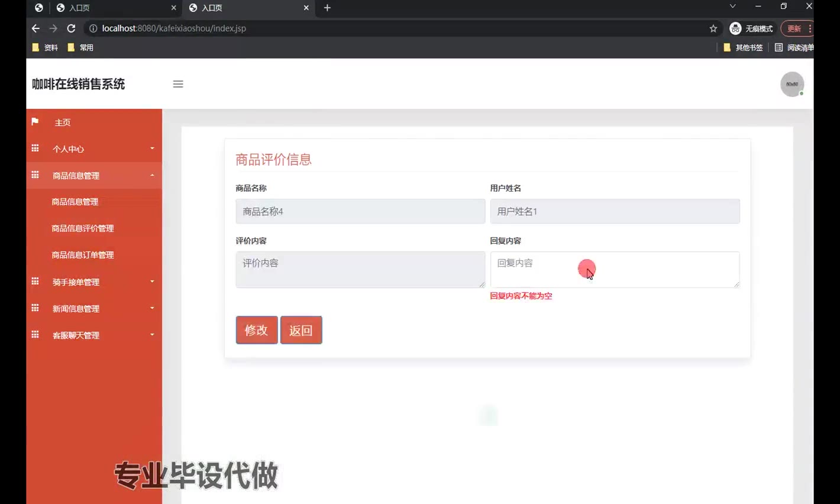Open a new browser tab with plus
Image resolution: width=840 pixels, height=504 pixels.
point(327,8)
